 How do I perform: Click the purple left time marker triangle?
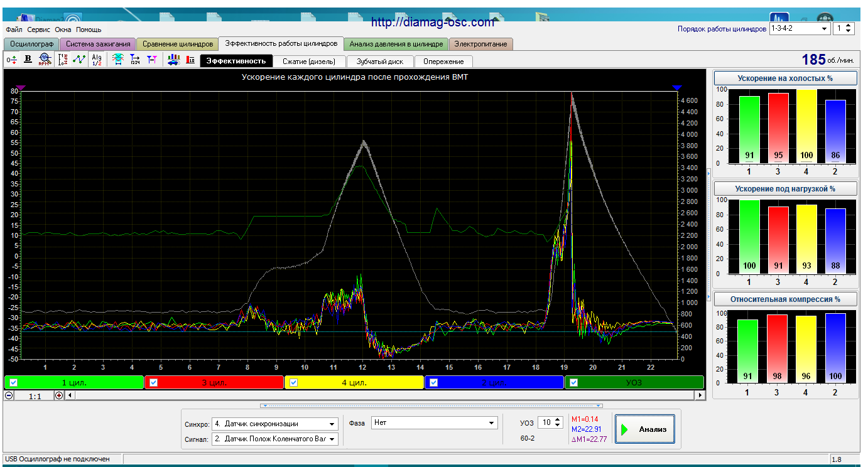tap(21, 88)
